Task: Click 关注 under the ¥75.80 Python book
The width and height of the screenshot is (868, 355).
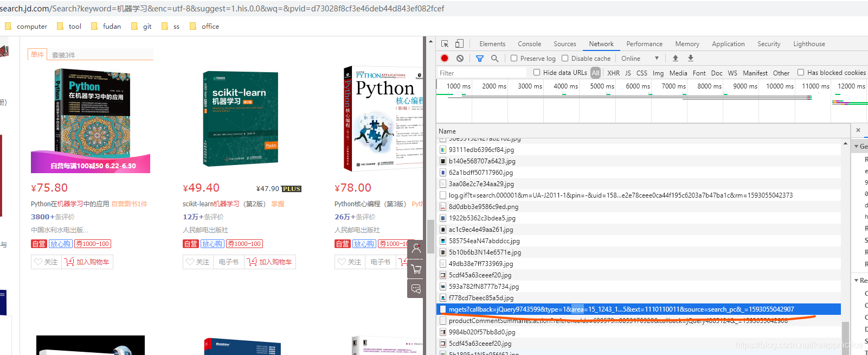Action: (46, 262)
